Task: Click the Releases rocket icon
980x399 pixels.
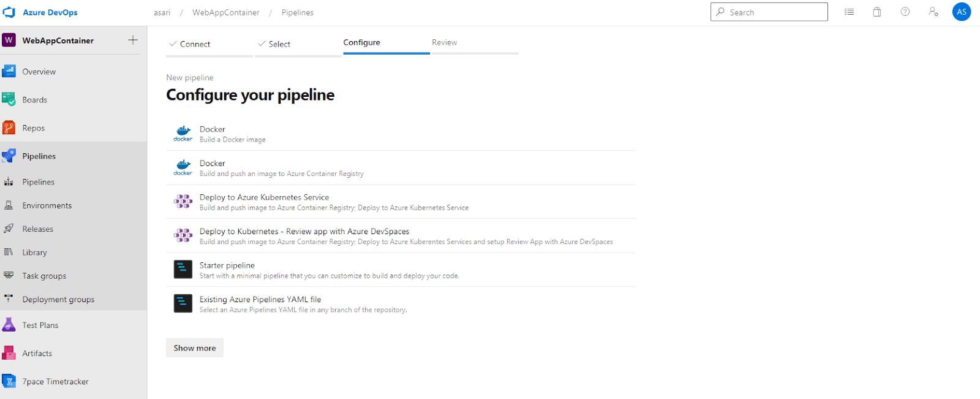Action: (x=9, y=229)
